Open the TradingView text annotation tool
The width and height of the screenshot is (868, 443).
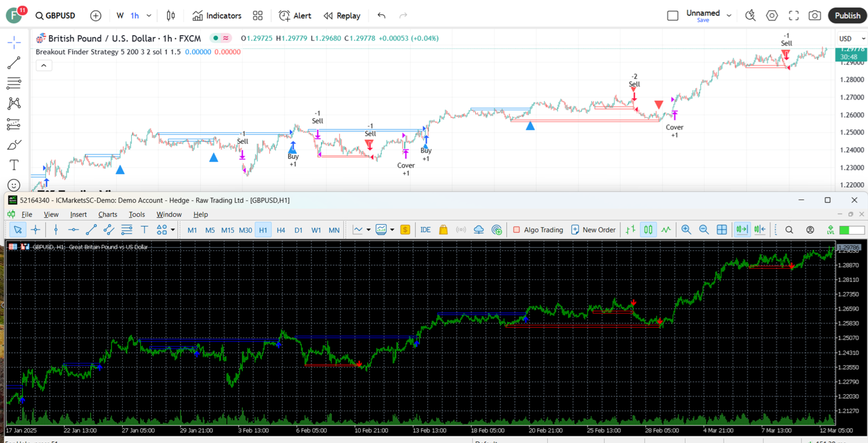(14, 165)
